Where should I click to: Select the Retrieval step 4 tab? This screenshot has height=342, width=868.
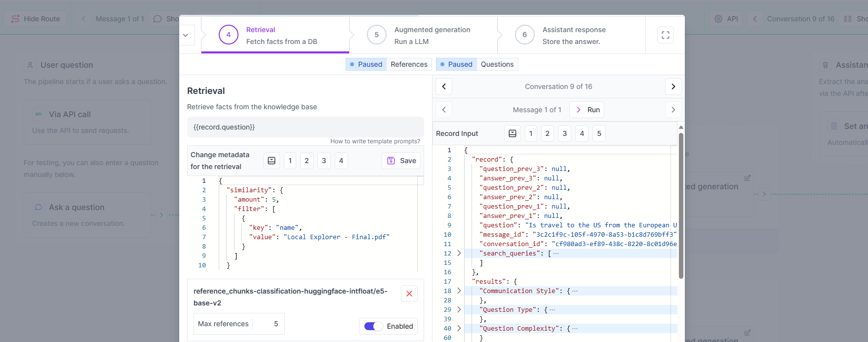coord(275,36)
